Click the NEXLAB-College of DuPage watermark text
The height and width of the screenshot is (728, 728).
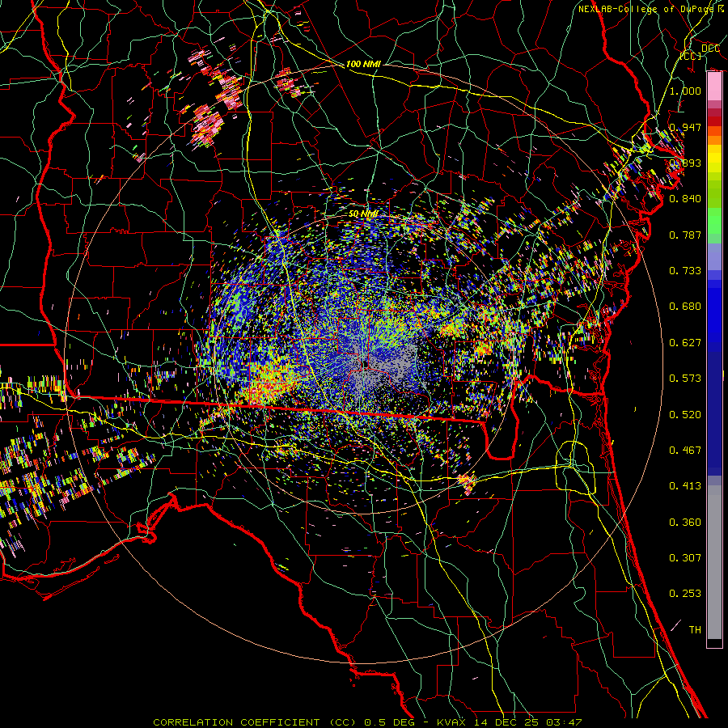click(x=650, y=9)
